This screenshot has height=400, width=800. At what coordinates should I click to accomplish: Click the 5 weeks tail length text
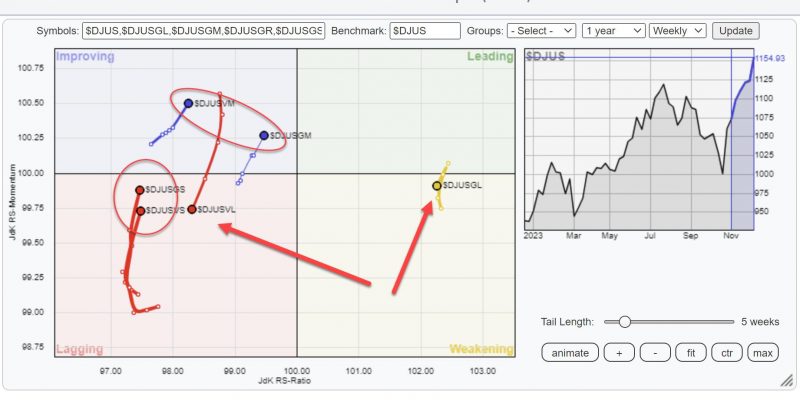pyautogui.click(x=760, y=322)
